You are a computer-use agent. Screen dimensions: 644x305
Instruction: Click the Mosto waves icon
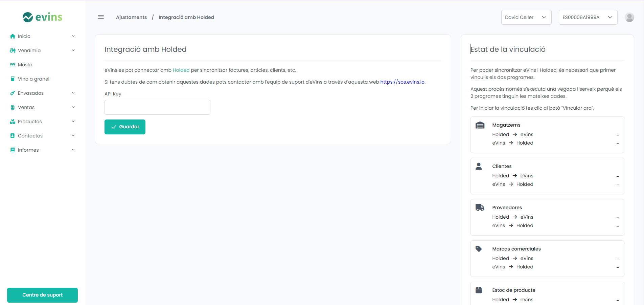coord(13,65)
